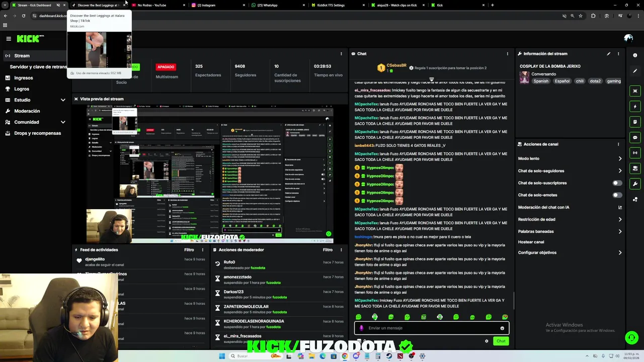Toggle Chat de solo-suscriptores switch
This screenshot has width=644, height=362.
[617, 183]
